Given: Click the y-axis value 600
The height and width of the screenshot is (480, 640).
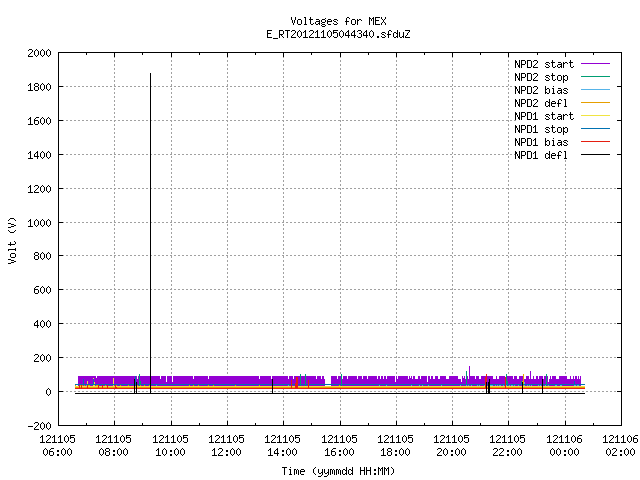Looking at the screenshot, I should (42, 290).
